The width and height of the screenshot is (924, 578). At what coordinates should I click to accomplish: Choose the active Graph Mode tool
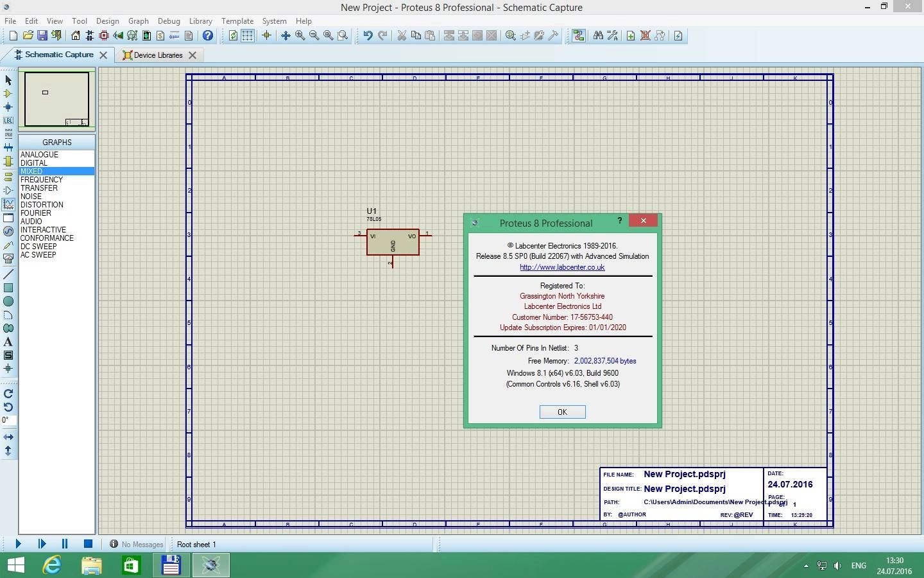[8, 204]
